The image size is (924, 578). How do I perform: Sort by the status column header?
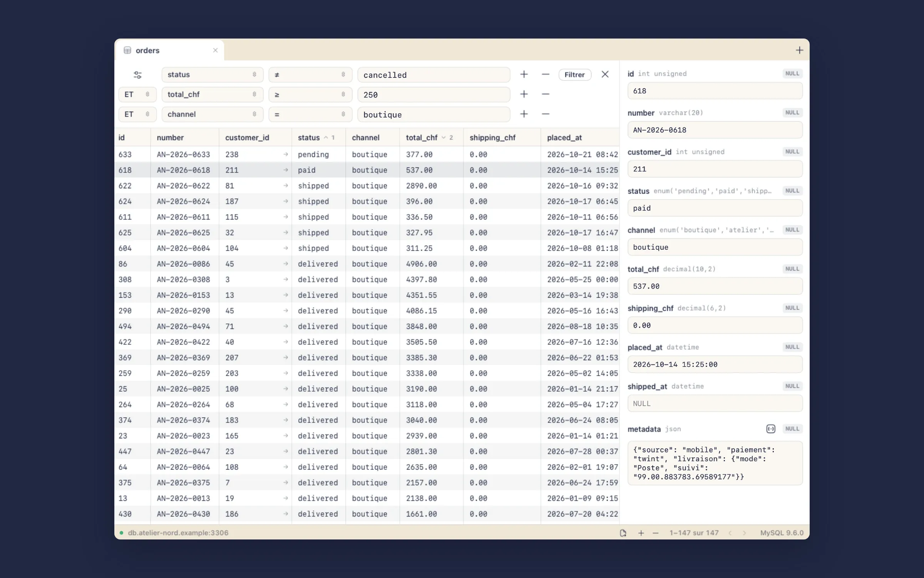(x=318, y=138)
